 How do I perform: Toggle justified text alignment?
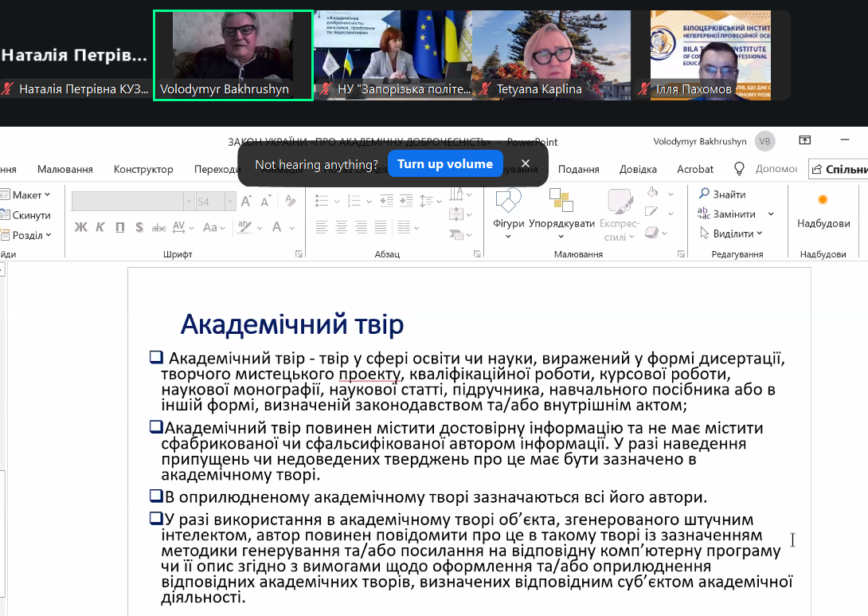[x=381, y=226]
